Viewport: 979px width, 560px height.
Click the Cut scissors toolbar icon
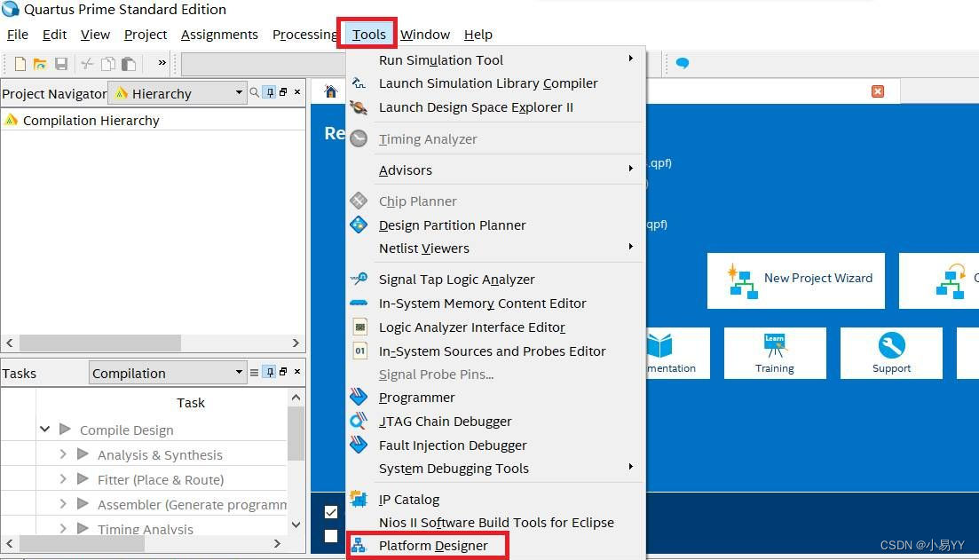(x=87, y=64)
